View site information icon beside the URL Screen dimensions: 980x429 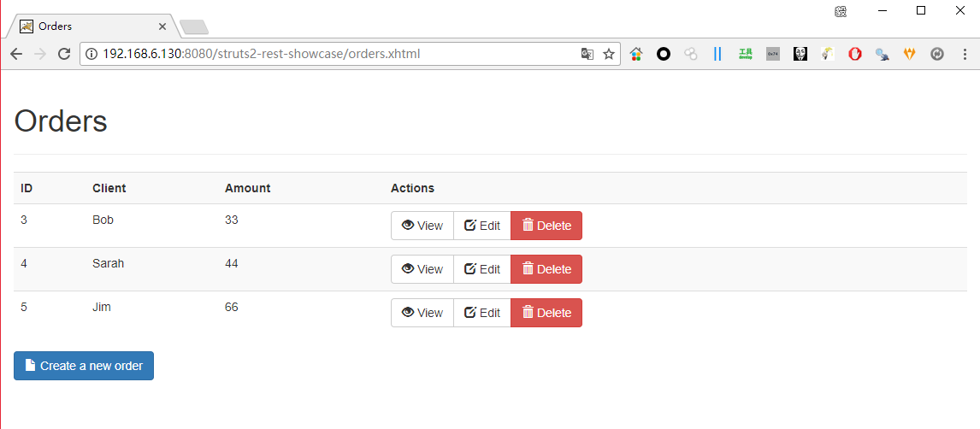click(x=92, y=55)
